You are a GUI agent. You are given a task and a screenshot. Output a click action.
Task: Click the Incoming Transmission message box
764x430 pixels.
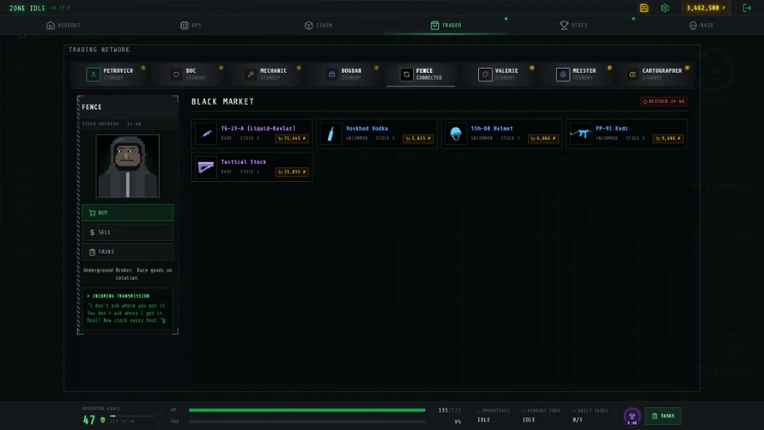pyautogui.click(x=128, y=308)
